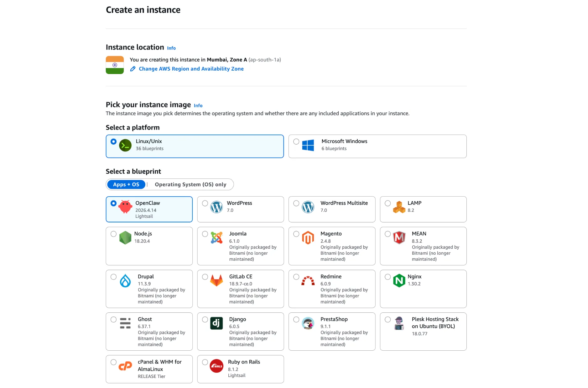Screen dimensions: 588x388
Task: Click the MEAN red shield icon
Action: [399, 237]
